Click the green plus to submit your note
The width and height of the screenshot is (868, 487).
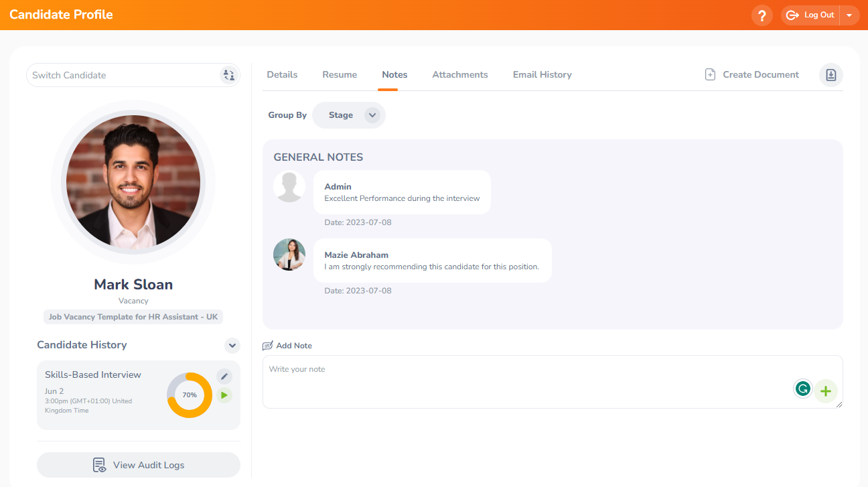click(826, 391)
